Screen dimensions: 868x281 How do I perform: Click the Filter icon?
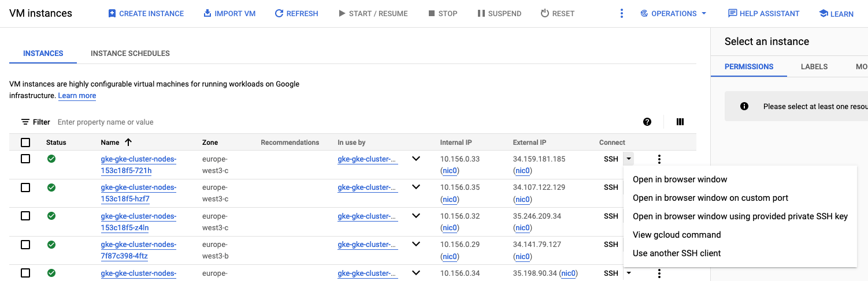[25, 122]
